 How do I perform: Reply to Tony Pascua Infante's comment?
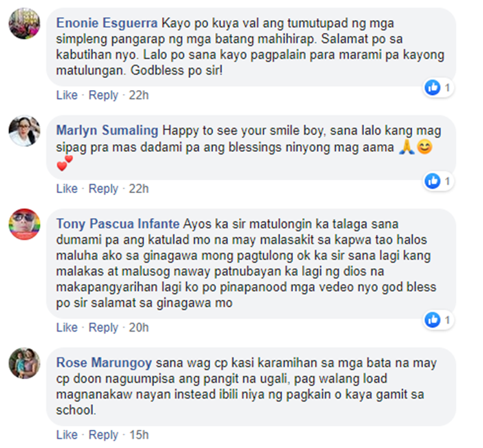click(x=103, y=328)
